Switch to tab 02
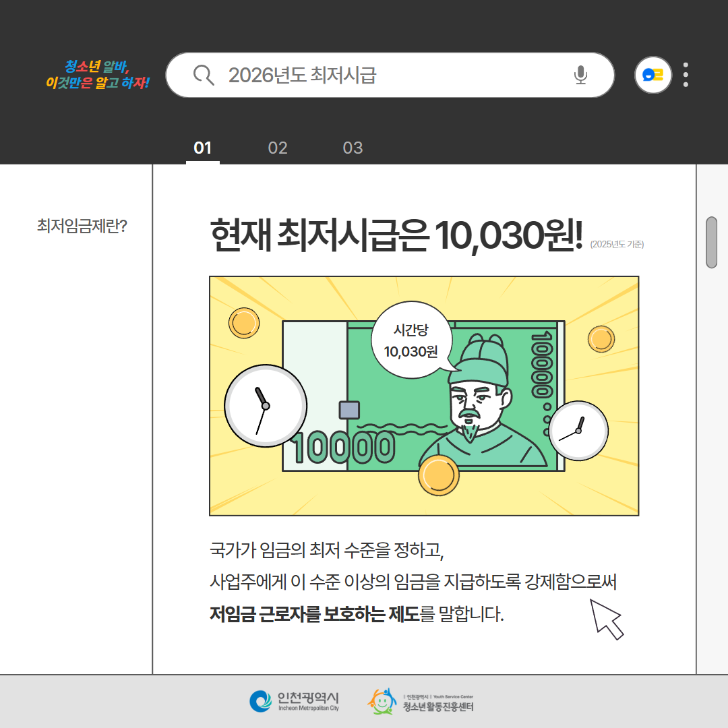This screenshot has width=728, height=728. [278, 148]
